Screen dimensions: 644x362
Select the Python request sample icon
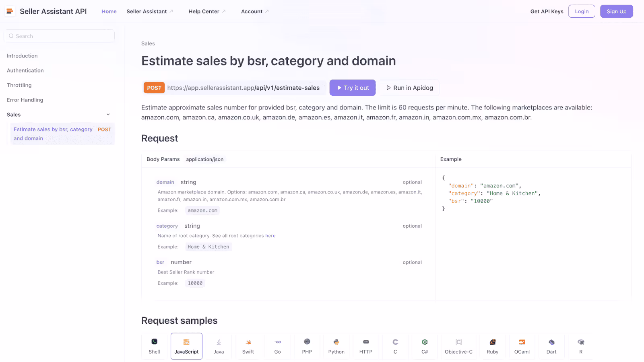point(336,342)
